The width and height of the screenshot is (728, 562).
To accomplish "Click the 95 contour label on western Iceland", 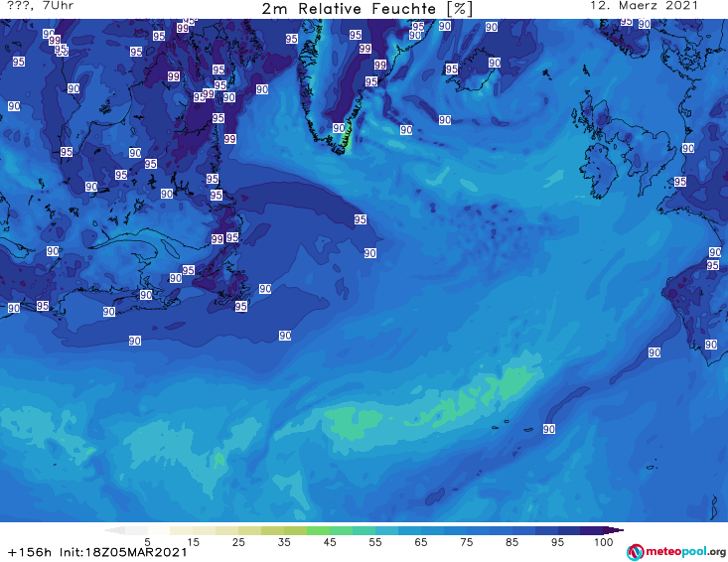I will pos(451,70).
